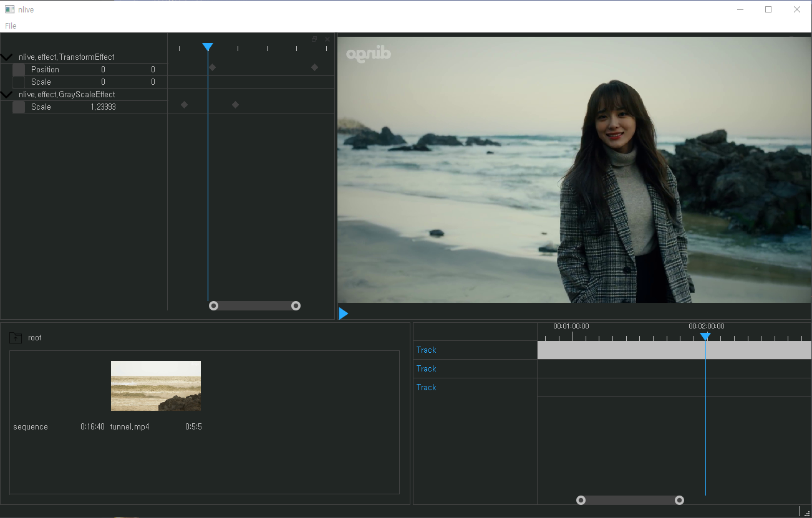812x518 pixels.
Task: Select the first Track label
Action: 426,350
